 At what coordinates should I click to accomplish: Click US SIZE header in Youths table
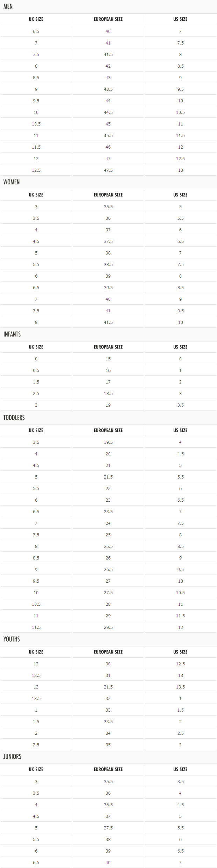point(180,652)
